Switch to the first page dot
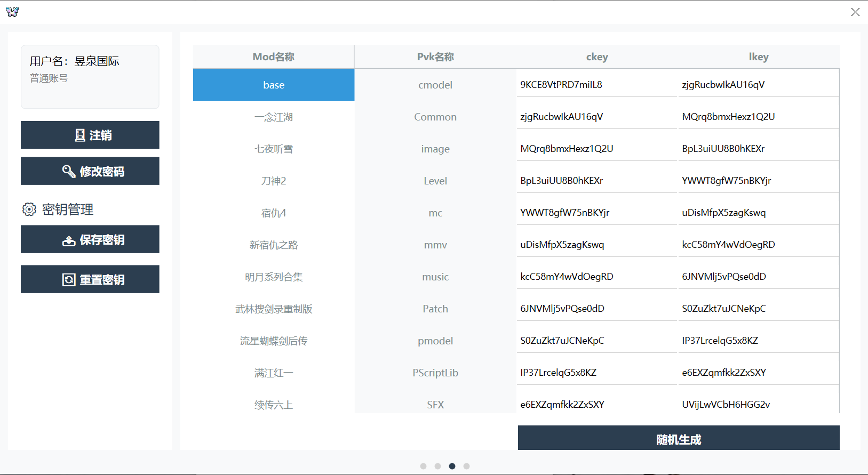This screenshot has height=475, width=868. point(423,466)
